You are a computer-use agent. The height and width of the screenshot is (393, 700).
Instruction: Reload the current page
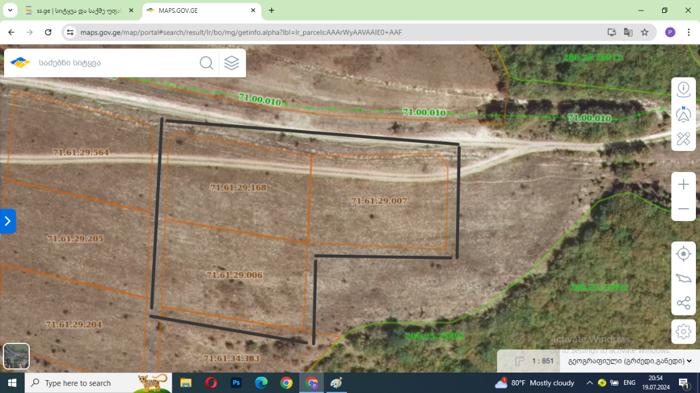pos(48,32)
